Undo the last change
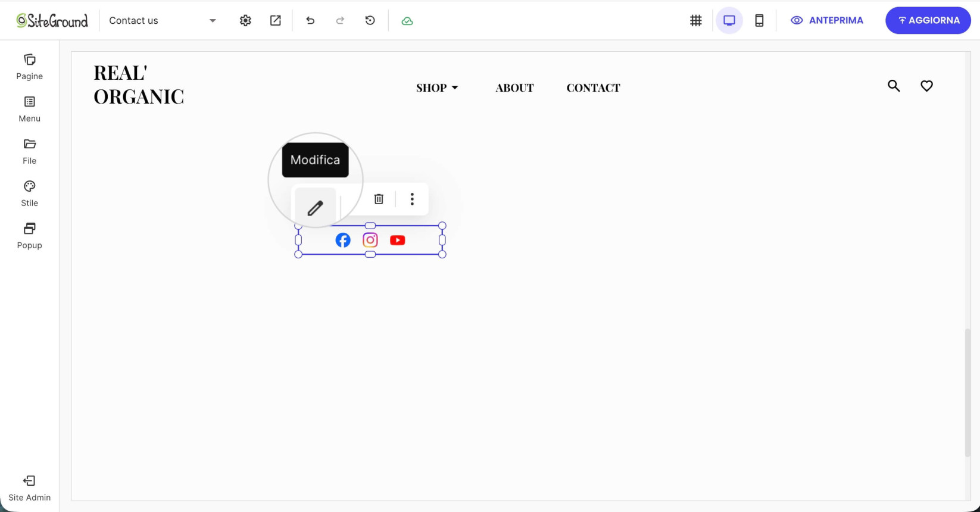Viewport: 980px width, 512px height. coord(310,20)
